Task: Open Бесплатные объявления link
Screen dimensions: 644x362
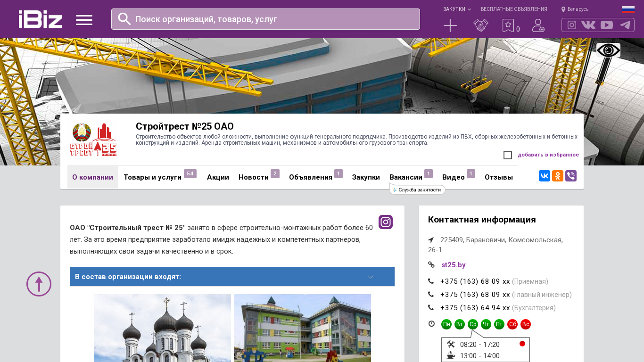Action: point(514,9)
